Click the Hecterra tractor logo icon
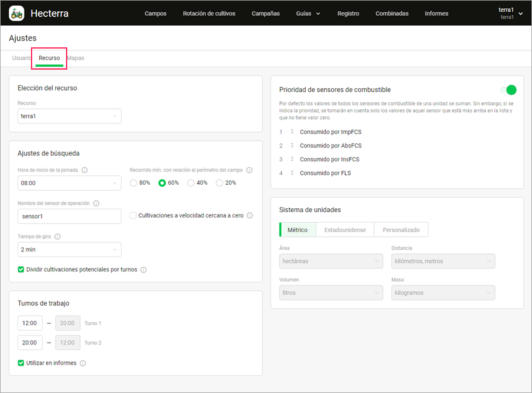 pos(16,13)
